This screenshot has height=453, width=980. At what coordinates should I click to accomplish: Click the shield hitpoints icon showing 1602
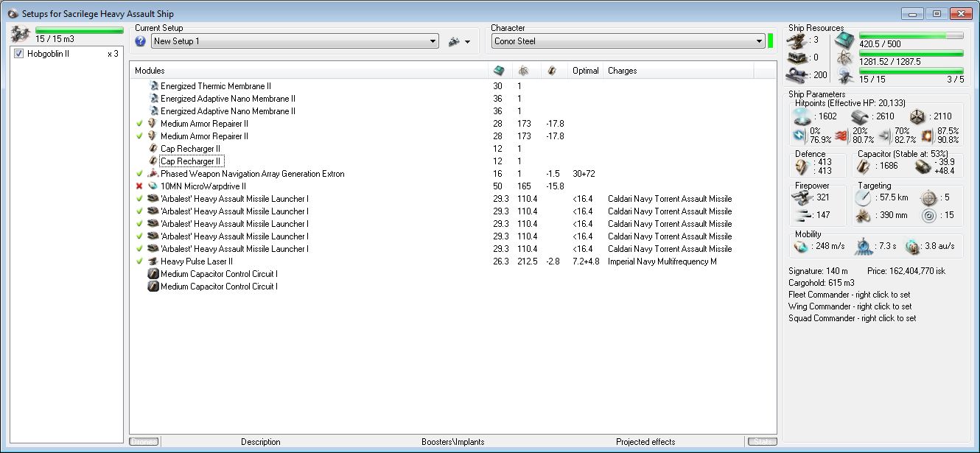pos(802,116)
